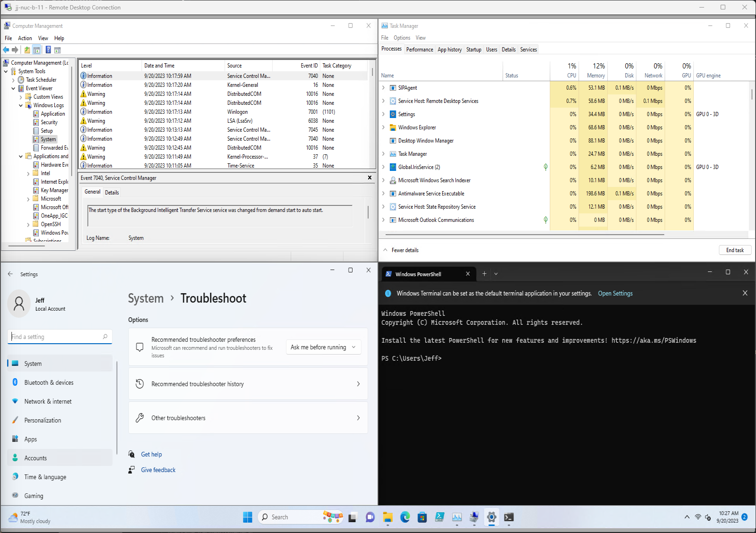This screenshot has width=756, height=533.
Task: Open the Windows Terminal new-tab dropdown arrow
Action: pos(496,274)
